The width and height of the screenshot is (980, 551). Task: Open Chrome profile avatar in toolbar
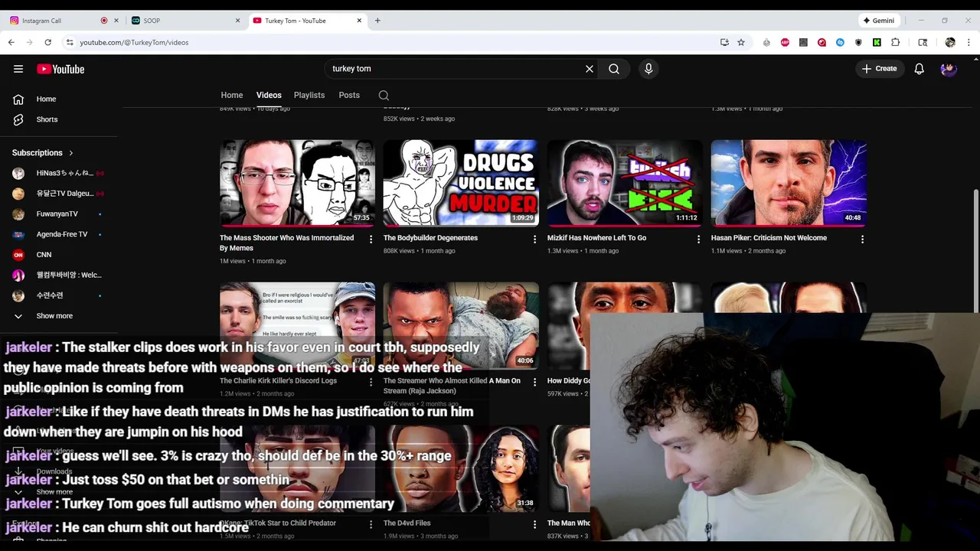coord(950,42)
